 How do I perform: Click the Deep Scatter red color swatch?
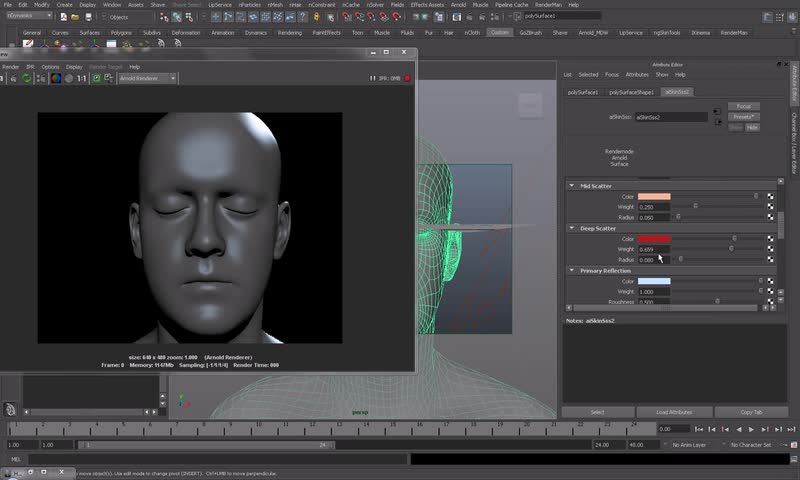point(654,239)
